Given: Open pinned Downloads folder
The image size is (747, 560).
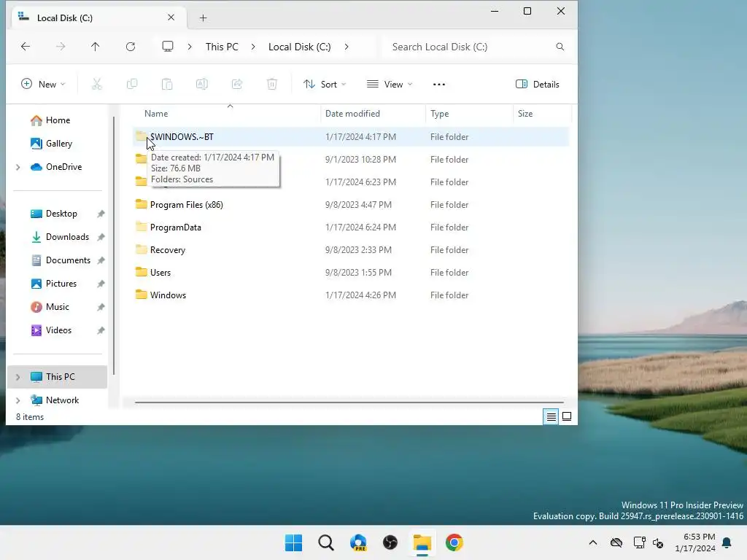Looking at the screenshot, I should point(58,237).
